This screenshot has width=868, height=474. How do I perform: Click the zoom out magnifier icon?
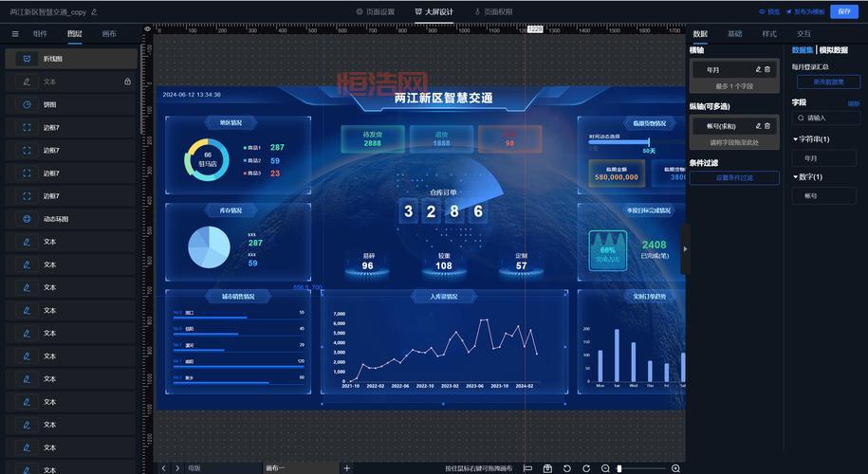[605, 468]
